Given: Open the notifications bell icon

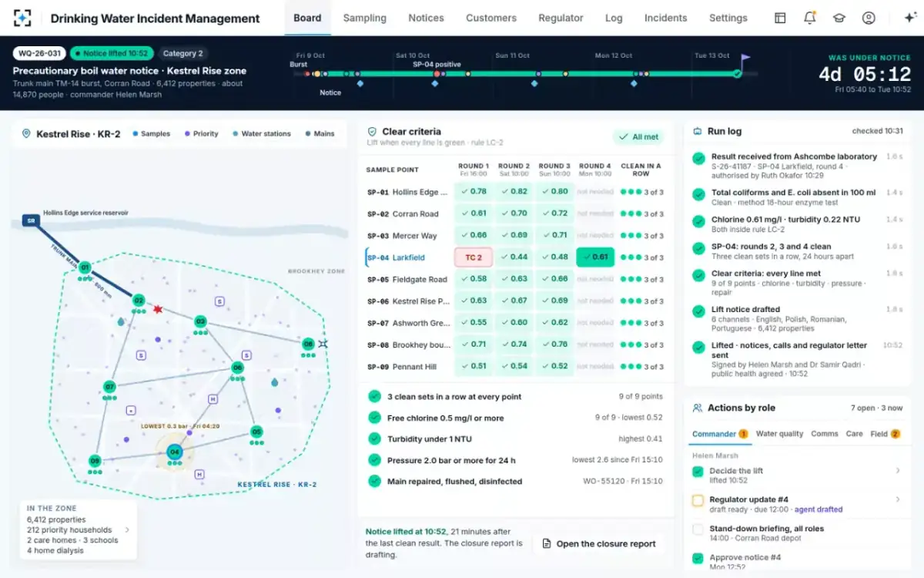Looking at the screenshot, I should point(809,18).
